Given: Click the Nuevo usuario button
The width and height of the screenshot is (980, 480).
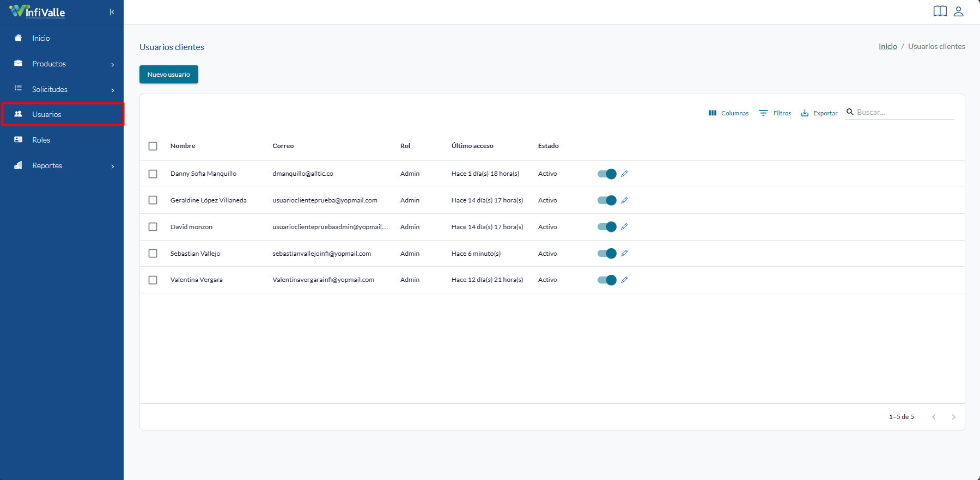Looking at the screenshot, I should tap(169, 75).
